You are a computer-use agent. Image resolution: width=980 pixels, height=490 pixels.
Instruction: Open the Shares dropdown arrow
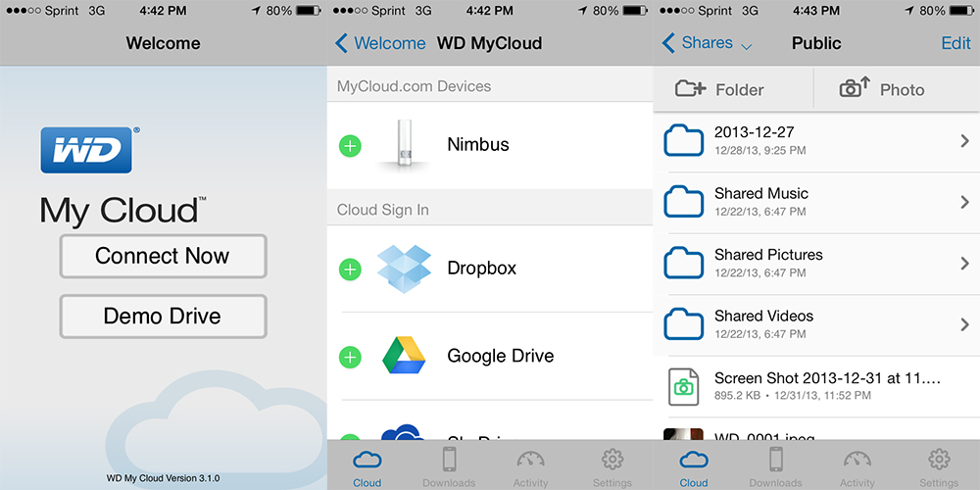pyautogui.click(x=747, y=46)
